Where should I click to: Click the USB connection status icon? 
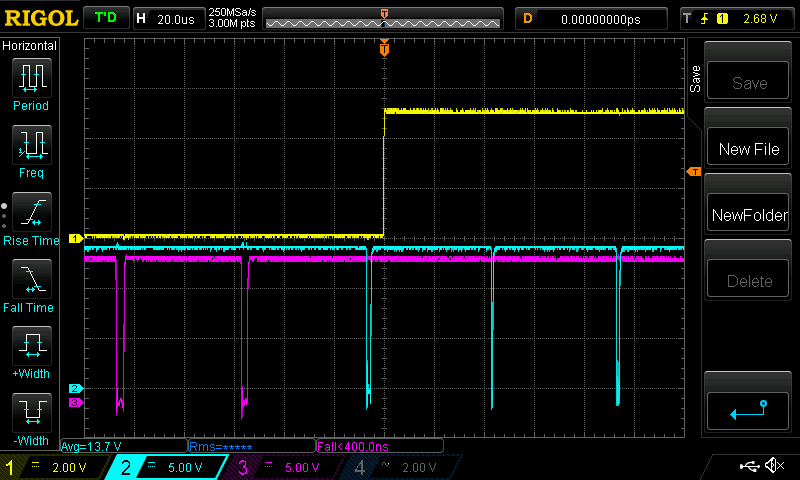pyautogui.click(x=749, y=466)
